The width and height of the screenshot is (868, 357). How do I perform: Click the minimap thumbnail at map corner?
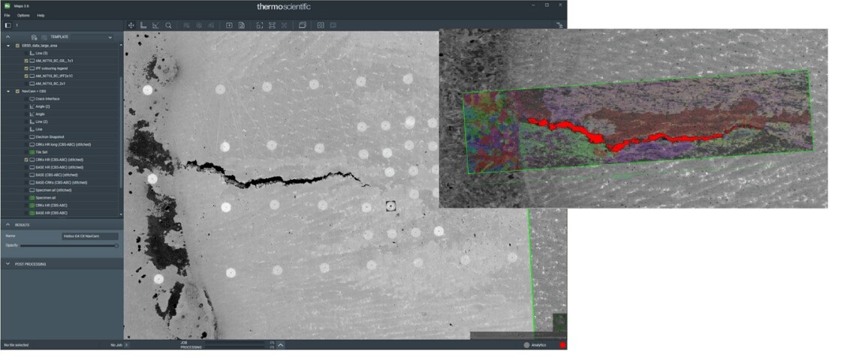(x=559, y=322)
